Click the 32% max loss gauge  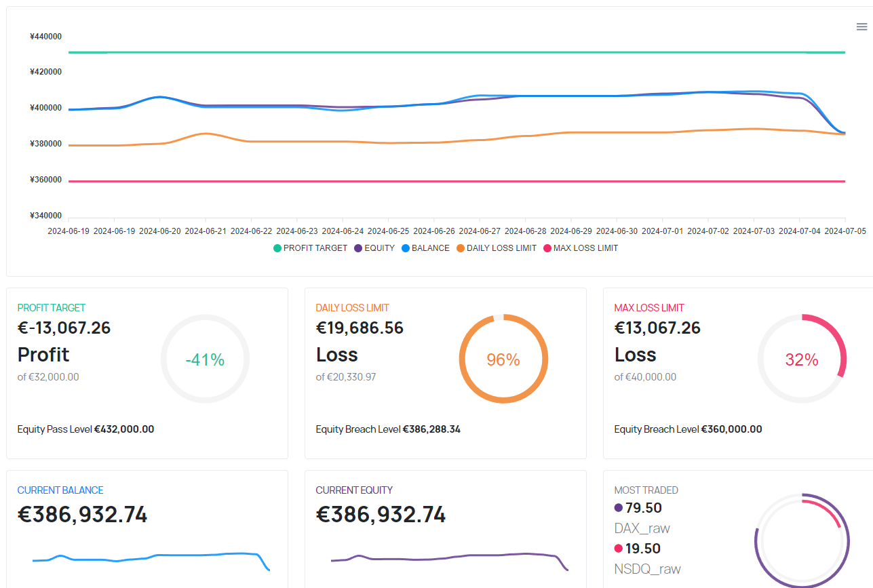click(x=802, y=359)
